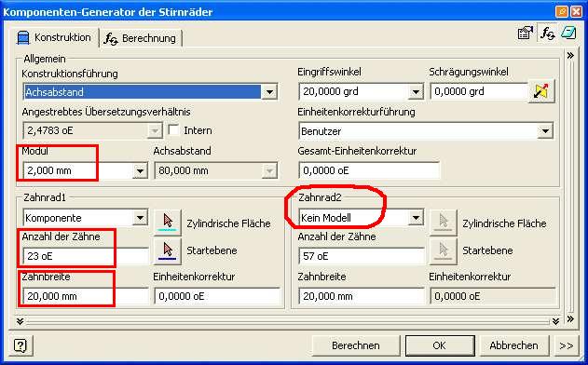Expand the right panel with top chevrons
588x365 pixels.
570,56
